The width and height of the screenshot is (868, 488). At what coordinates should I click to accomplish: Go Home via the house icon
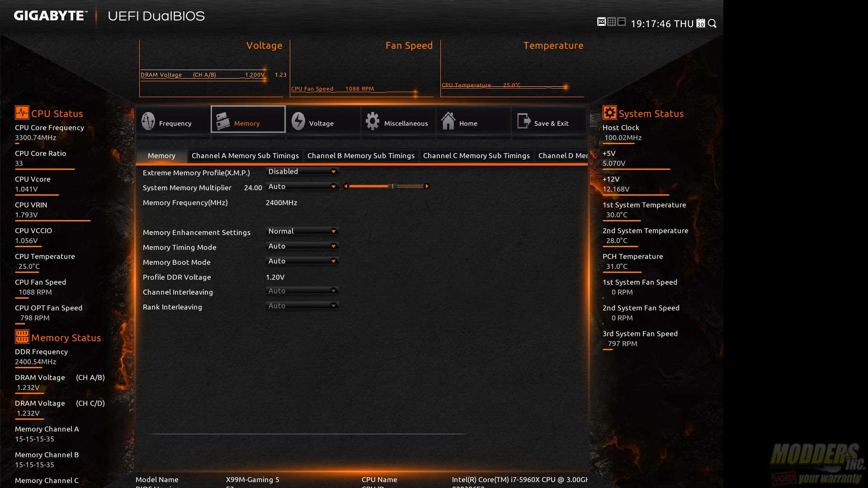click(448, 121)
